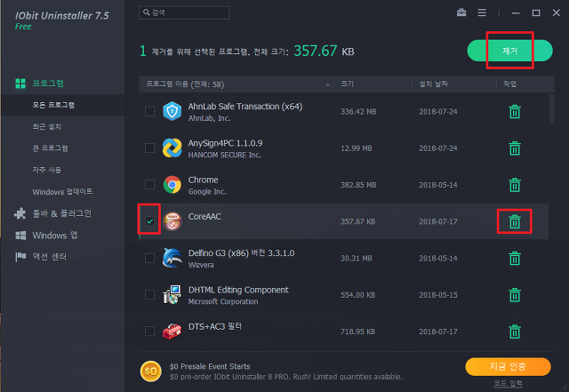Click the puzzle piece plugin icon

click(x=20, y=213)
